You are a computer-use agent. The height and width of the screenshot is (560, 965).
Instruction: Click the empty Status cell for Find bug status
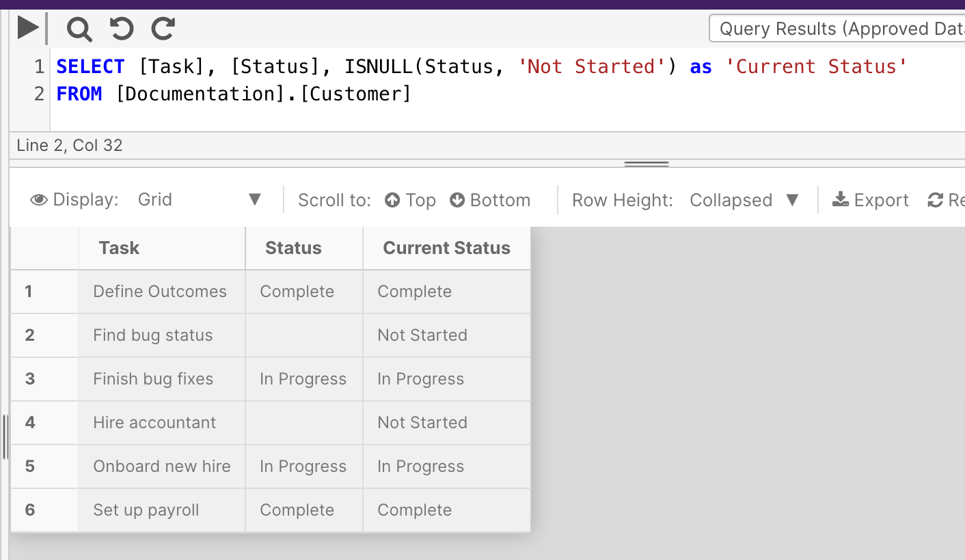pos(304,335)
